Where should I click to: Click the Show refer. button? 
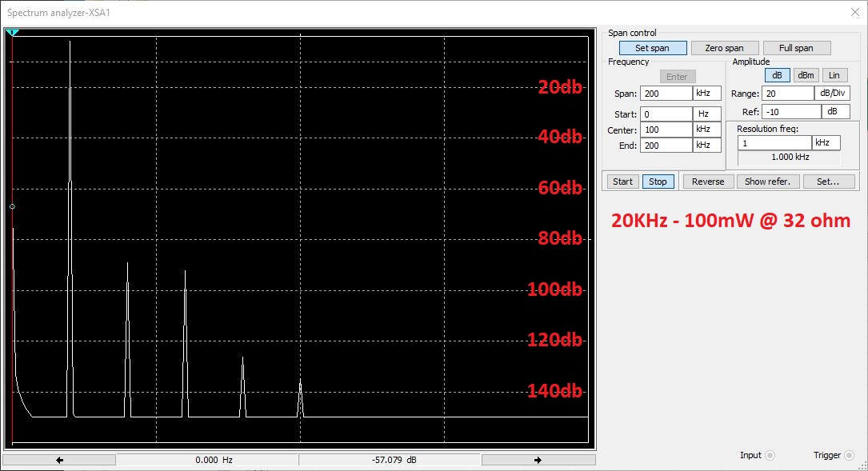coord(767,182)
